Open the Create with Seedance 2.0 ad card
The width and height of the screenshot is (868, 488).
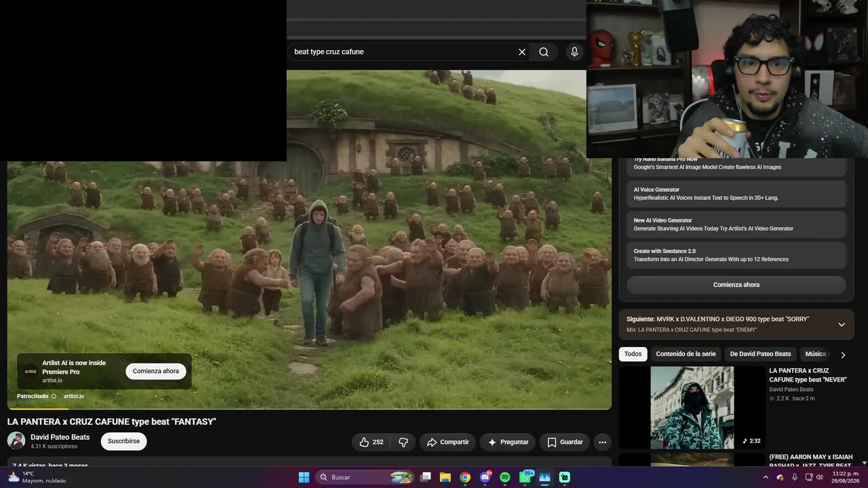[x=736, y=255]
